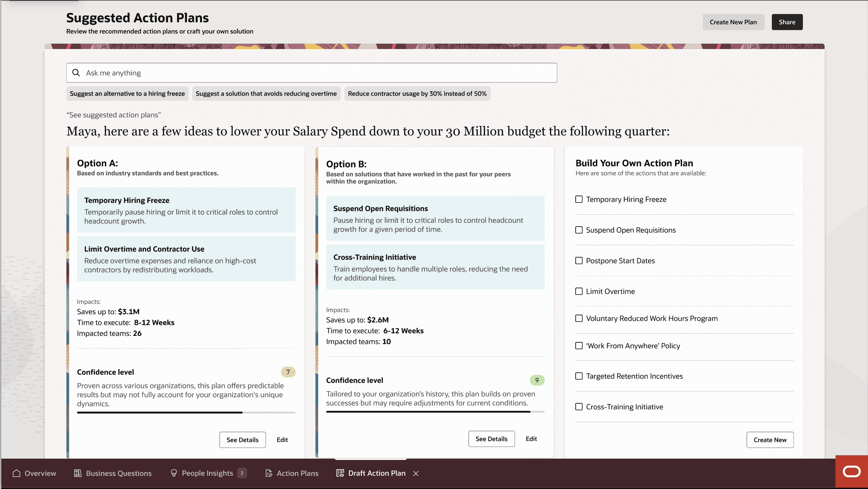Image resolution: width=868 pixels, height=489 pixels.
Task: Select the hiring freeze alternative suggestion chip
Action: point(128,94)
